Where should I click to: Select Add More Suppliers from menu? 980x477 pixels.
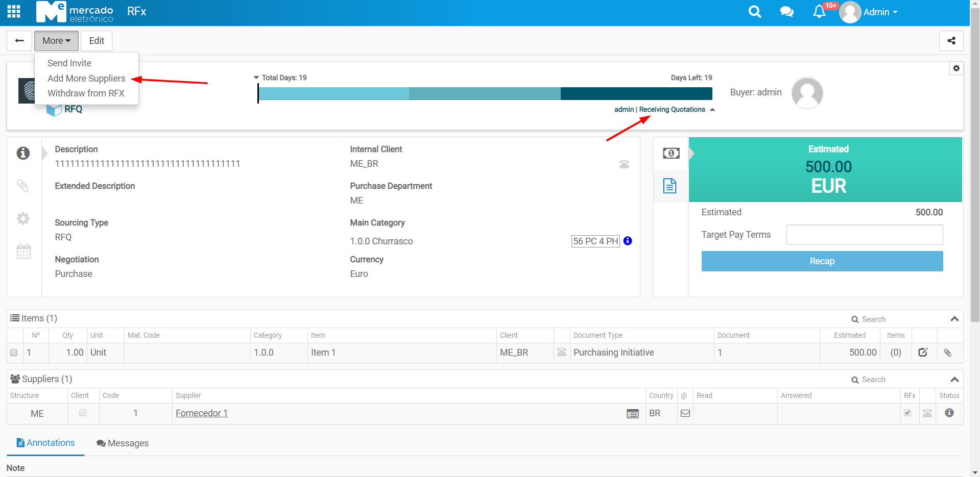point(86,79)
